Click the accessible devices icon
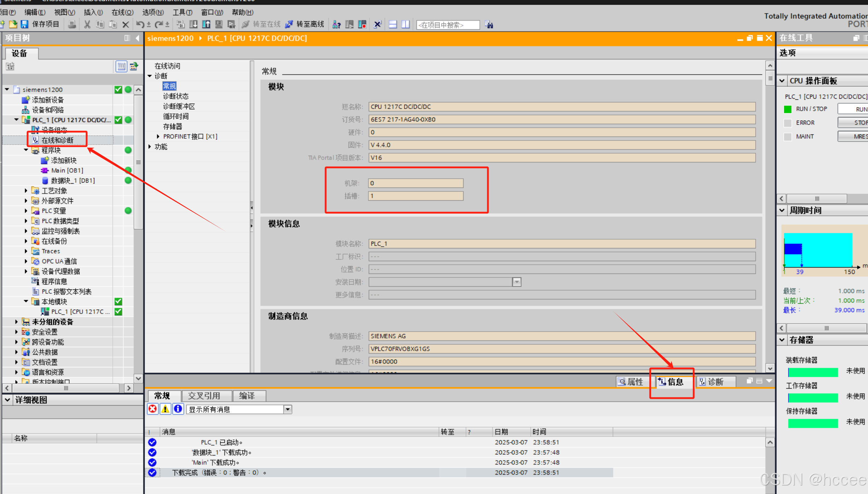This screenshot has width=868, height=494. [336, 24]
